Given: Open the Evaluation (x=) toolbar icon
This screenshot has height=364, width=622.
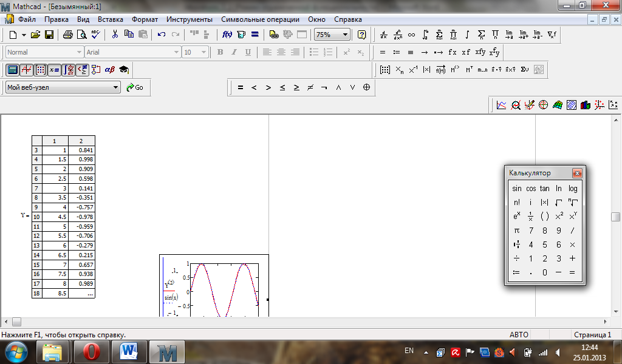Looking at the screenshot, I should (54, 70).
